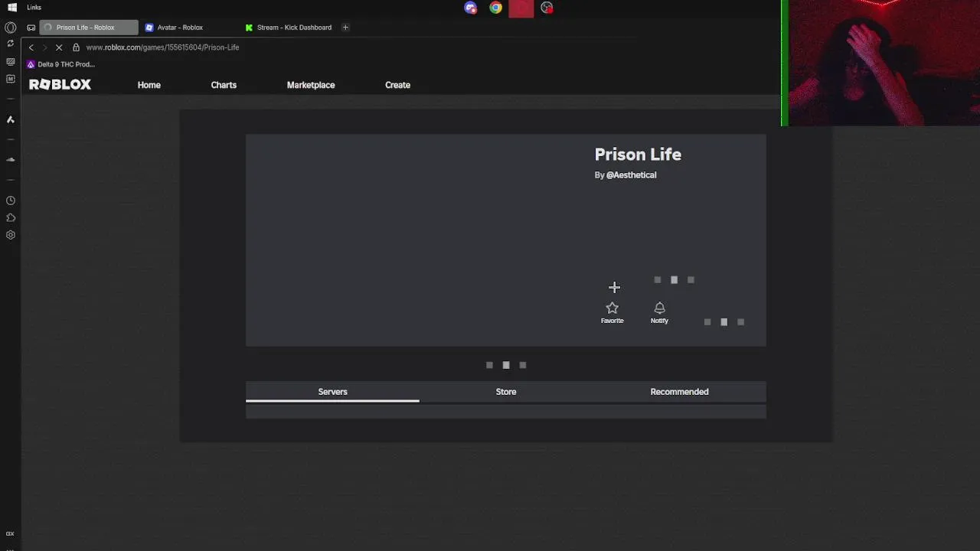The height and width of the screenshot is (551, 980).
Task: Open the Aria AI sidebar icon
Action: 11,119
